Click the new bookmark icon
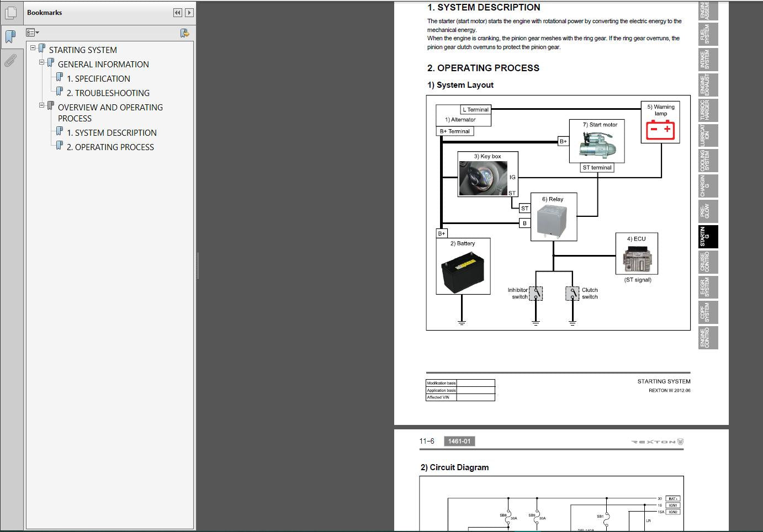The image size is (763, 532). tap(185, 33)
